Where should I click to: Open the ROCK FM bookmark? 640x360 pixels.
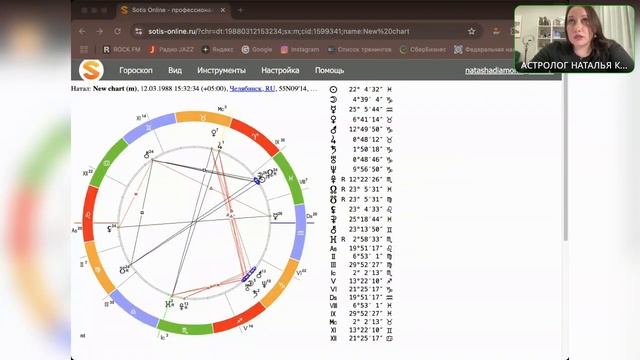(121, 49)
